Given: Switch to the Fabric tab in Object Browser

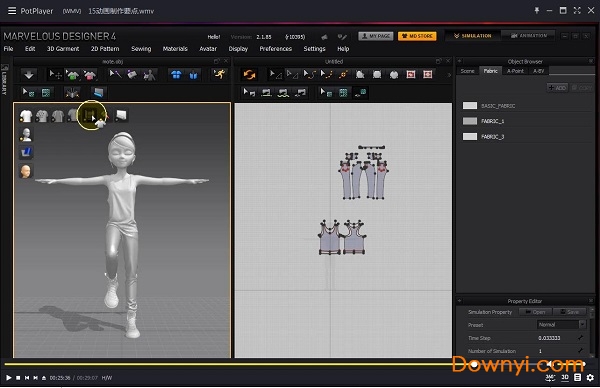Looking at the screenshot, I should [x=490, y=71].
